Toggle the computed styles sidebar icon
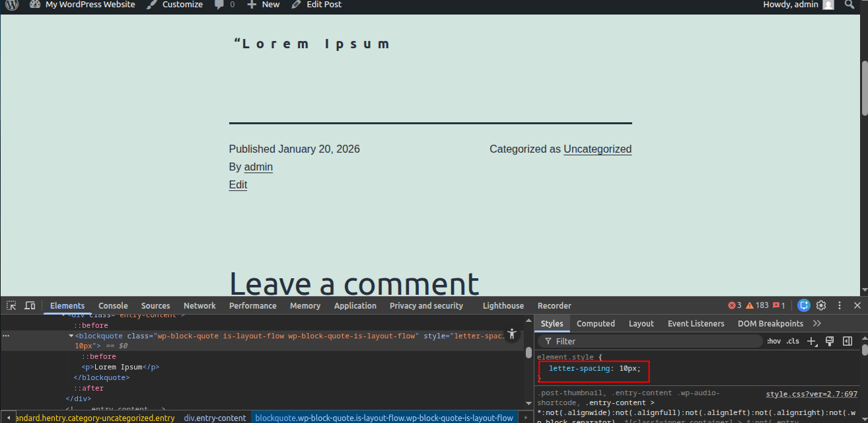Screen dimensions: 868x423 pos(848,341)
